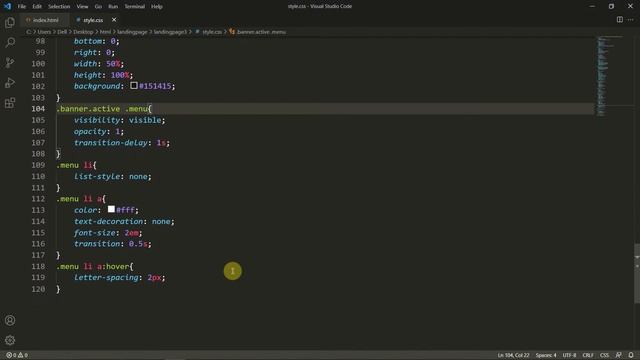Open the editor More Actions ellipsis
Image resolution: width=640 pixels, height=360 pixels.
click(x=631, y=20)
